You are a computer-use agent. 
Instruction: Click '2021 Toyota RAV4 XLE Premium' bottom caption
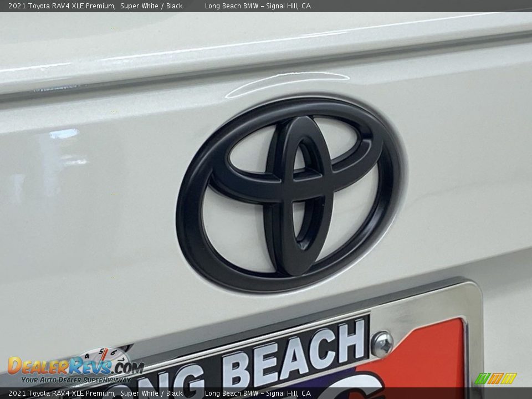(x=62, y=393)
